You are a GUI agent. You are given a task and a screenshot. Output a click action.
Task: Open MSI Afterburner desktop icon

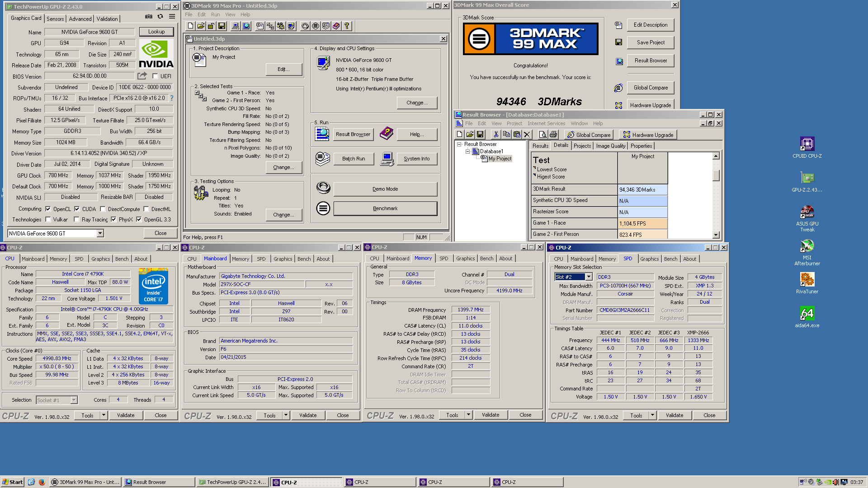[x=807, y=252]
